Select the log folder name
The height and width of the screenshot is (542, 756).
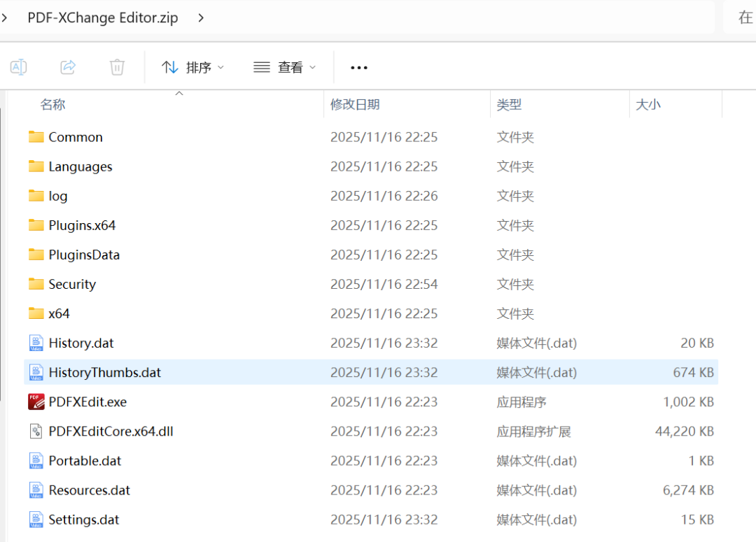58,196
